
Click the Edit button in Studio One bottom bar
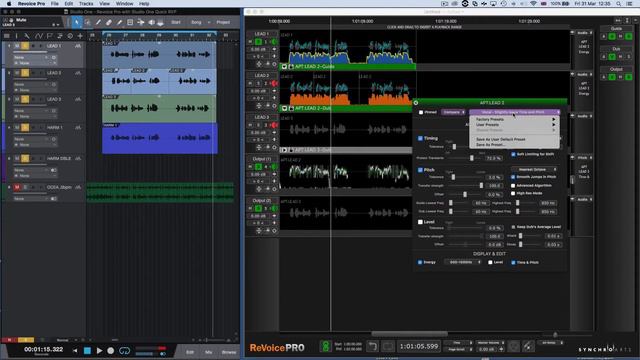tap(190, 352)
